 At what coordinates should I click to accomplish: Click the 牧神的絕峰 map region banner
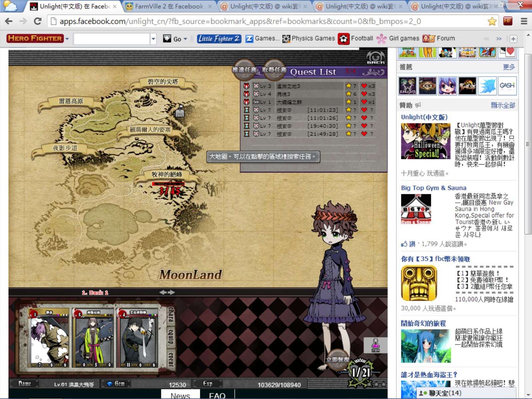[167, 175]
